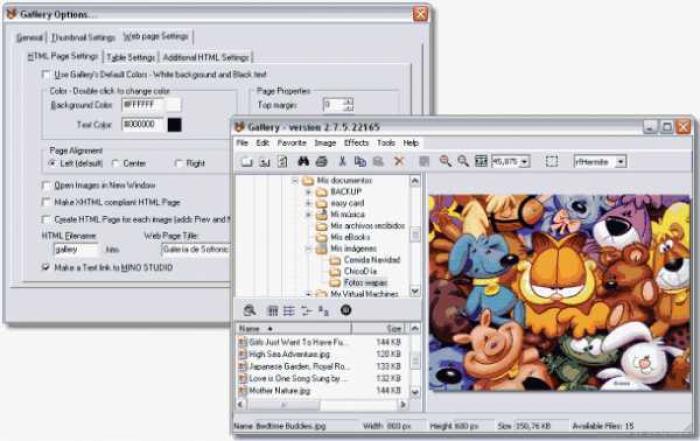Open the Help menu
This screenshot has height=441, width=700.
point(411,143)
